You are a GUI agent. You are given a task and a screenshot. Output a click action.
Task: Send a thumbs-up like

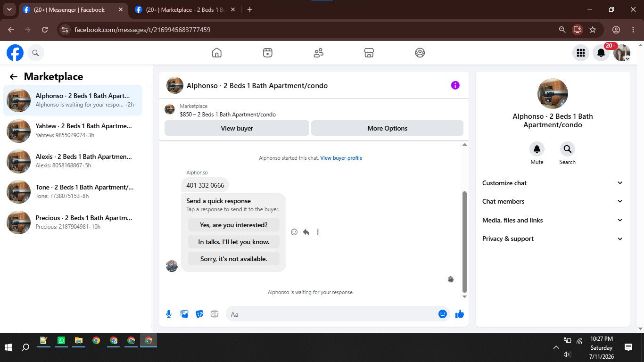pos(460,314)
